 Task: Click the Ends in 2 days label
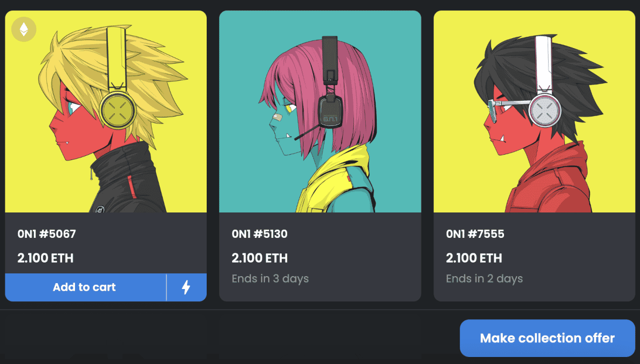(x=485, y=279)
